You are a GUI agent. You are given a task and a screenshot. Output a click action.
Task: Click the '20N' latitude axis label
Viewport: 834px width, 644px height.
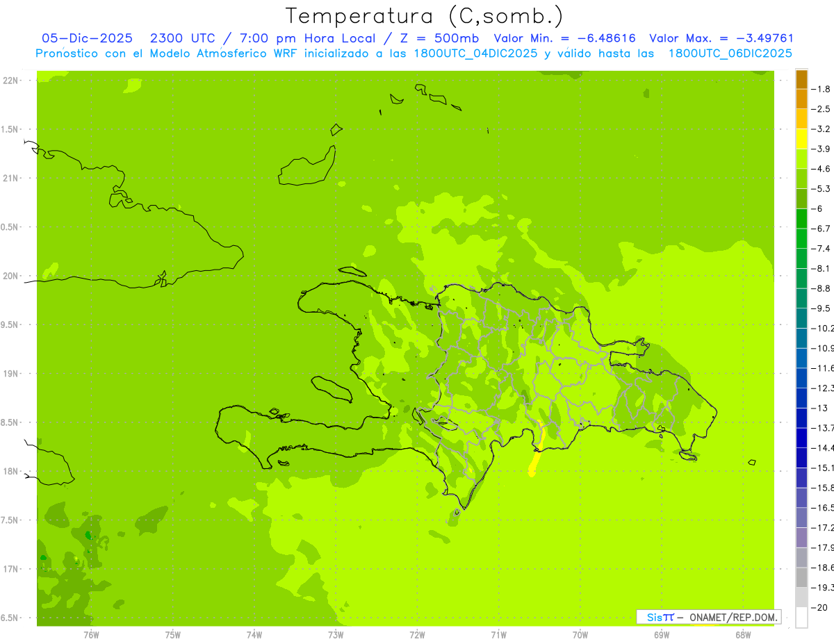pyautogui.click(x=10, y=276)
